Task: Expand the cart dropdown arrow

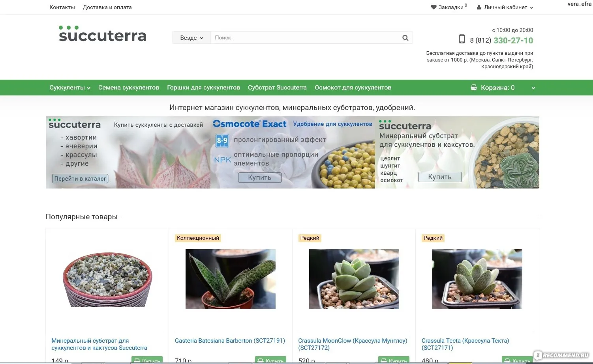Action: (533, 88)
